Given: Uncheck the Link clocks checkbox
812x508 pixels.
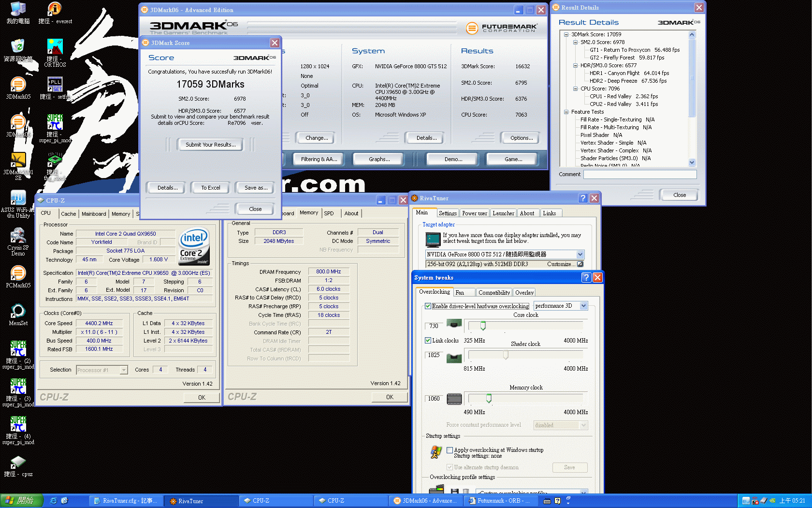Looking at the screenshot, I should (428, 340).
